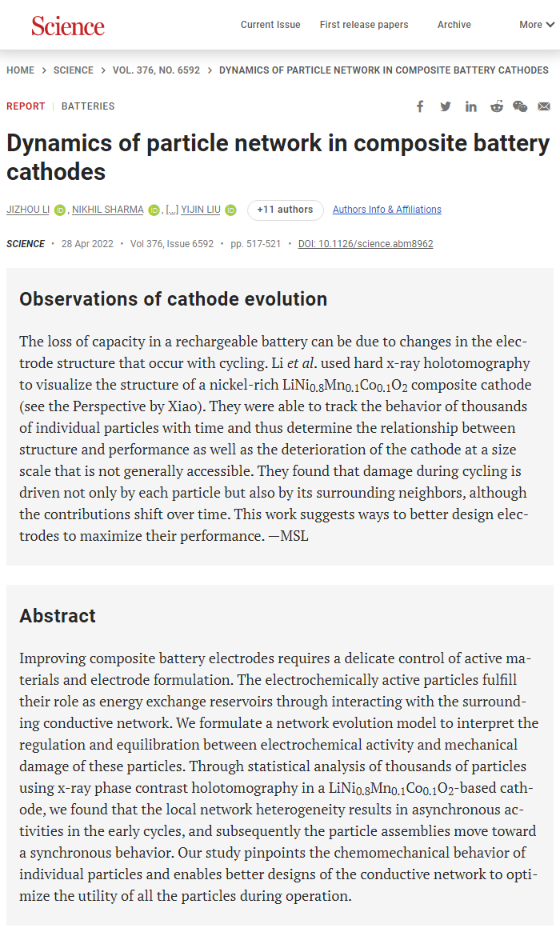560x932 pixels.
Task: Open Jizhou Li's ORCID icon
Action: [x=60, y=210]
